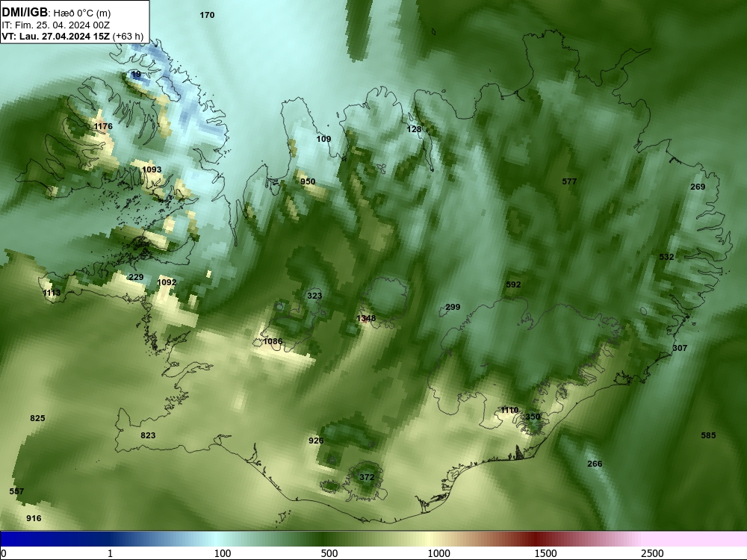The image size is (747, 560).
Task: Click the 1 tick on color scale
Action: (110, 553)
